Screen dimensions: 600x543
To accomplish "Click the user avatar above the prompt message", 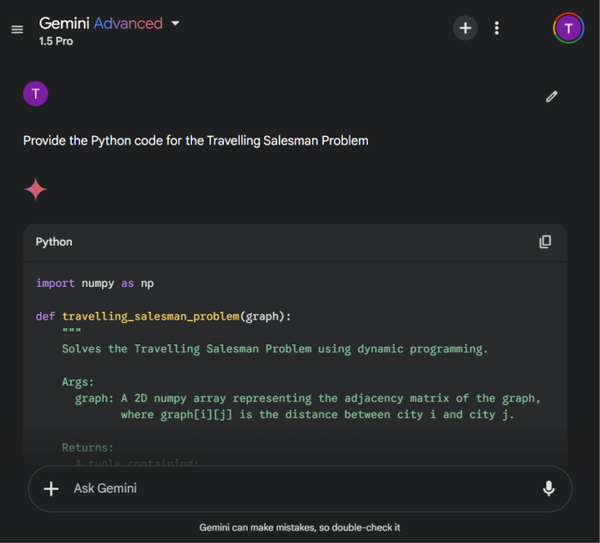I will coord(36,95).
